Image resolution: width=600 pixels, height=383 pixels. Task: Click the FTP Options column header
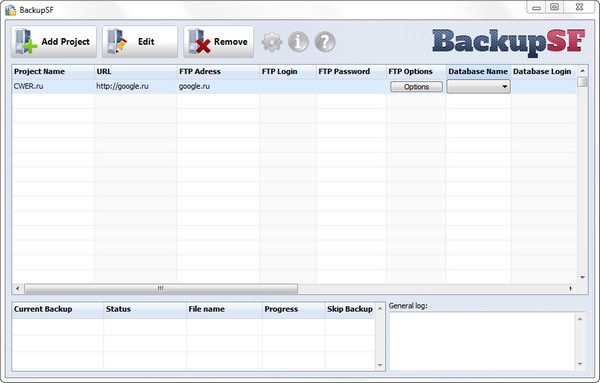pyautogui.click(x=416, y=72)
